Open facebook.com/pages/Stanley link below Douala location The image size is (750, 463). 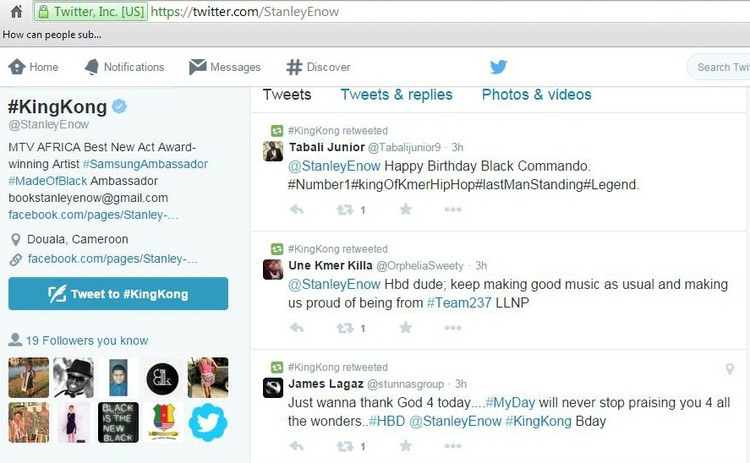(x=112, y=259)
